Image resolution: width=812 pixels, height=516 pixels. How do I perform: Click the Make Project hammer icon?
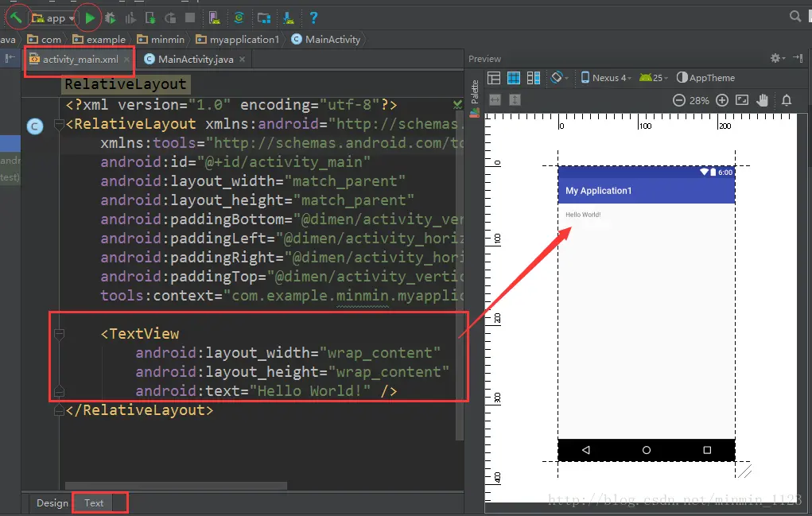click(x=16, y=17)
